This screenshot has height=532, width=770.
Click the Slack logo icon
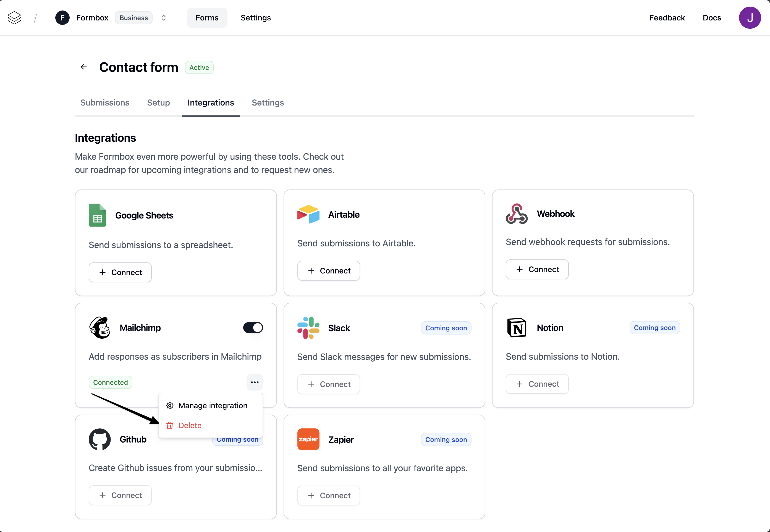308,328
